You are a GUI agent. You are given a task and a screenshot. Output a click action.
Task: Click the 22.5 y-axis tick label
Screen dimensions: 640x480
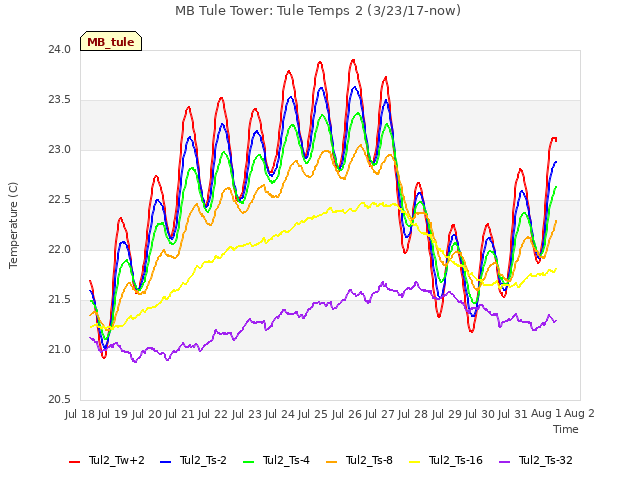click(x=60, y=200)
